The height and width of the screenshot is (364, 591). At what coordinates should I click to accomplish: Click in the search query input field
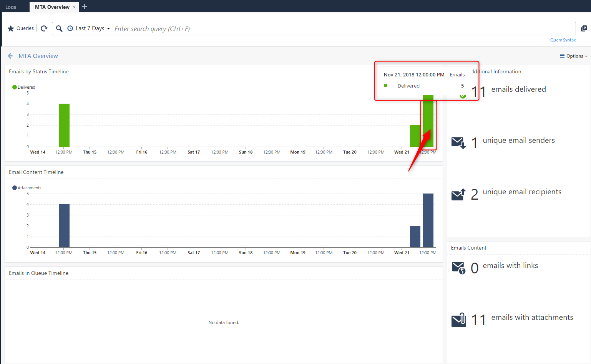click(342, 29)
